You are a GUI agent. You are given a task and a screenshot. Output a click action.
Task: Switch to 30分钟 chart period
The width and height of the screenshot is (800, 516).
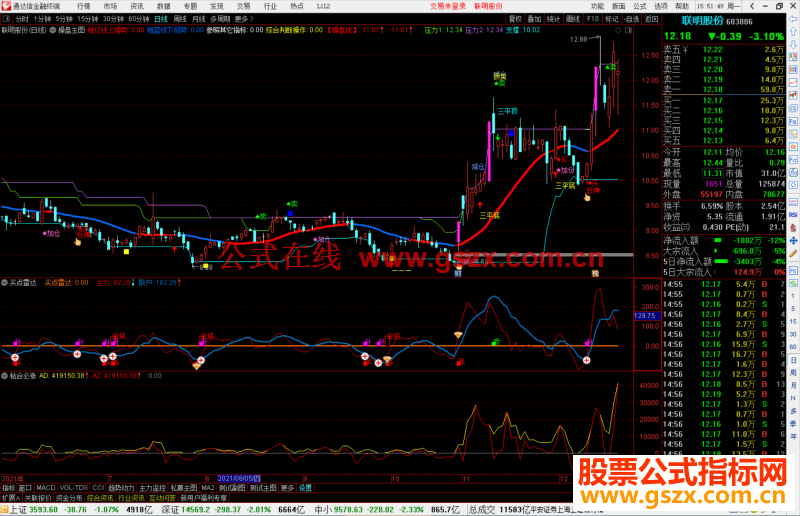113,19
